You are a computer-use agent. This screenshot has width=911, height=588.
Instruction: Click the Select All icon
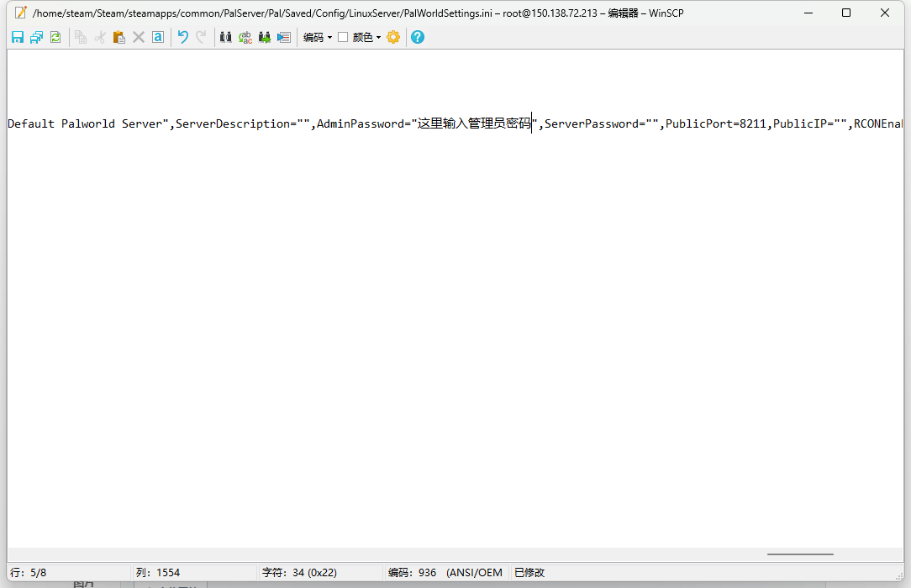(157, 37)
